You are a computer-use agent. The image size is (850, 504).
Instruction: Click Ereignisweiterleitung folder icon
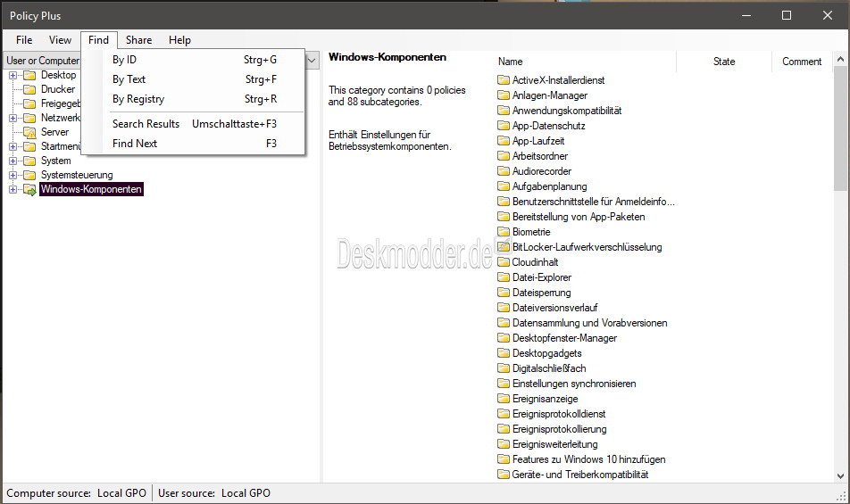504,444
